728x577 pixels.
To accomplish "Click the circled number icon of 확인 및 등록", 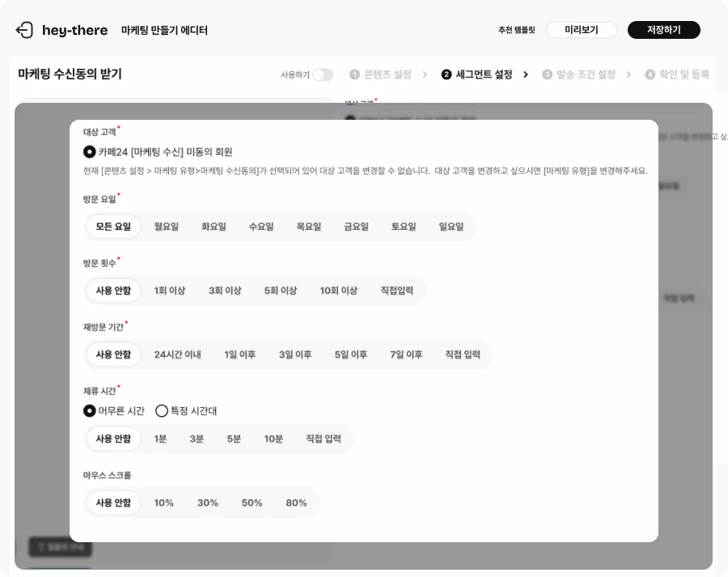I will tap(649, 73).
